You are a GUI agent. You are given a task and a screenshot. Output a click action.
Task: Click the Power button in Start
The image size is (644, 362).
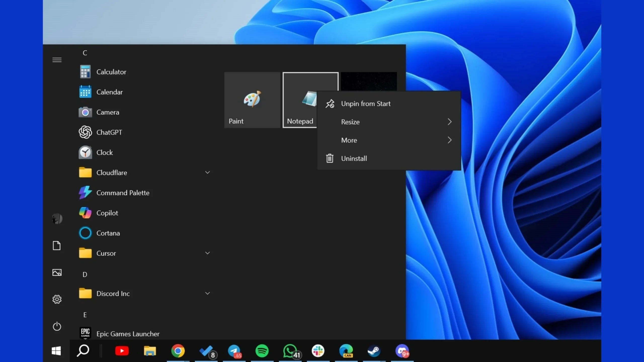coord(57,326)
